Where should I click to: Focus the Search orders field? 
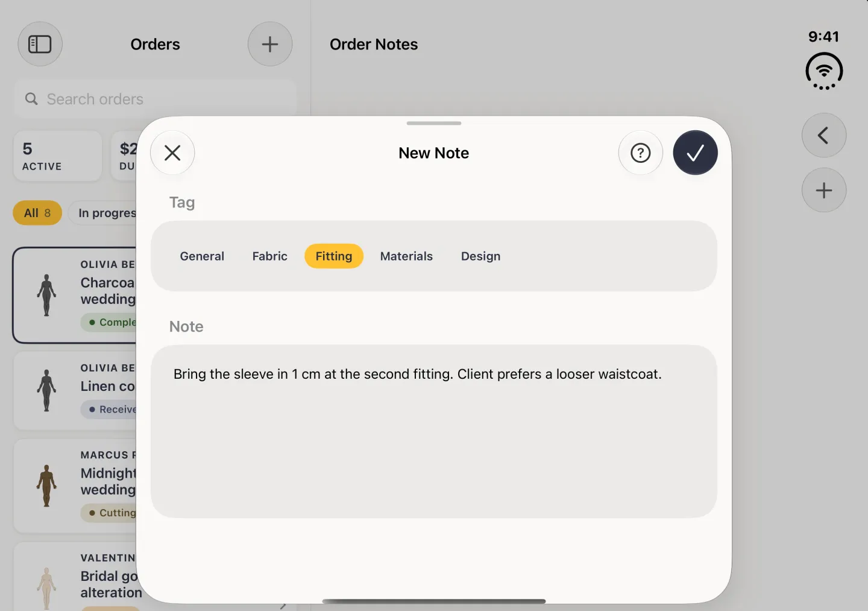[x=155, y=99]
